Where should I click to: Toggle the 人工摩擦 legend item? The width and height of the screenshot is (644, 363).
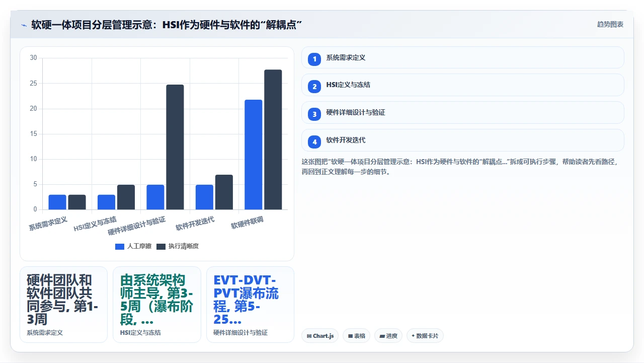pyautogui.click(x=133, y=246)
